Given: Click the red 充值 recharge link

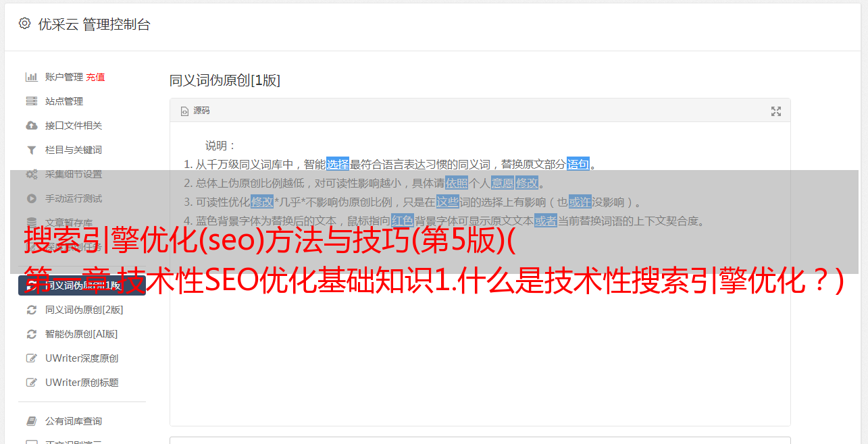Looking at the screenshot, I should (95, 77).
